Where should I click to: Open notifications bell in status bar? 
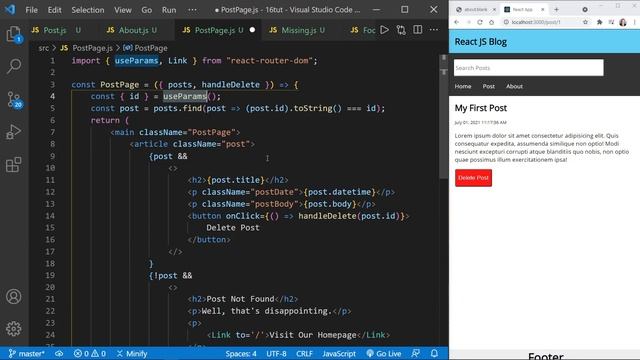pyautogui.click(x=434, y=353)
